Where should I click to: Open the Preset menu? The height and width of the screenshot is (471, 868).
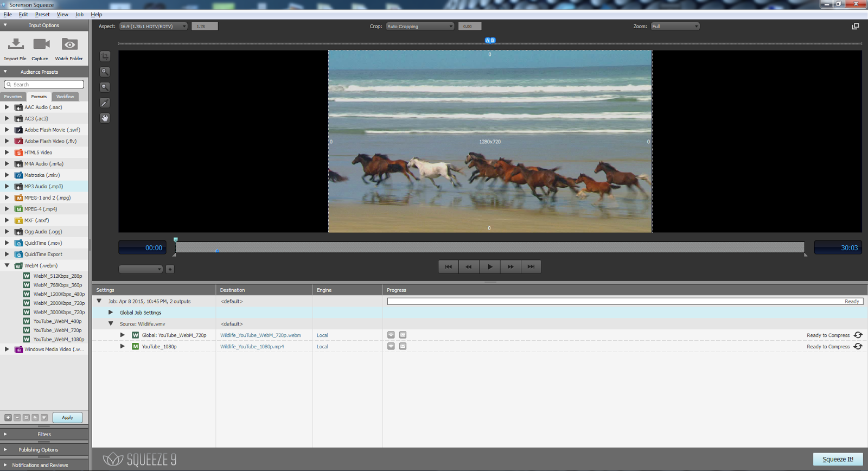[42, 15]
